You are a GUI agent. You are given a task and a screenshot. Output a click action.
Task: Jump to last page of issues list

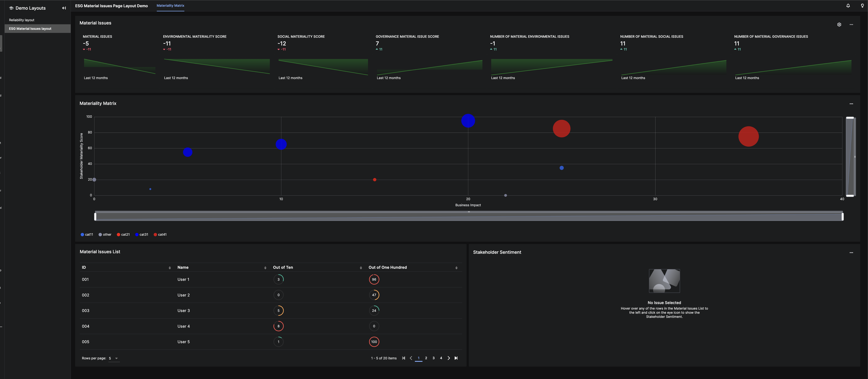tap(456, 358)
